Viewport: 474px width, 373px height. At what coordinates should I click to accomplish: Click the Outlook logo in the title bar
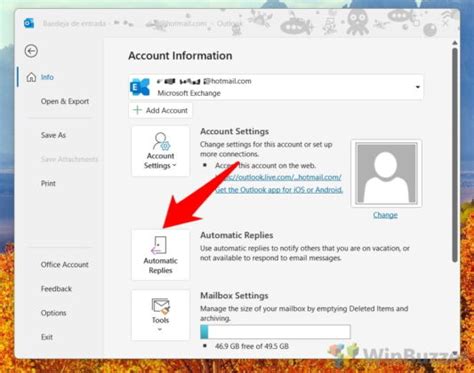pos(29,23)
